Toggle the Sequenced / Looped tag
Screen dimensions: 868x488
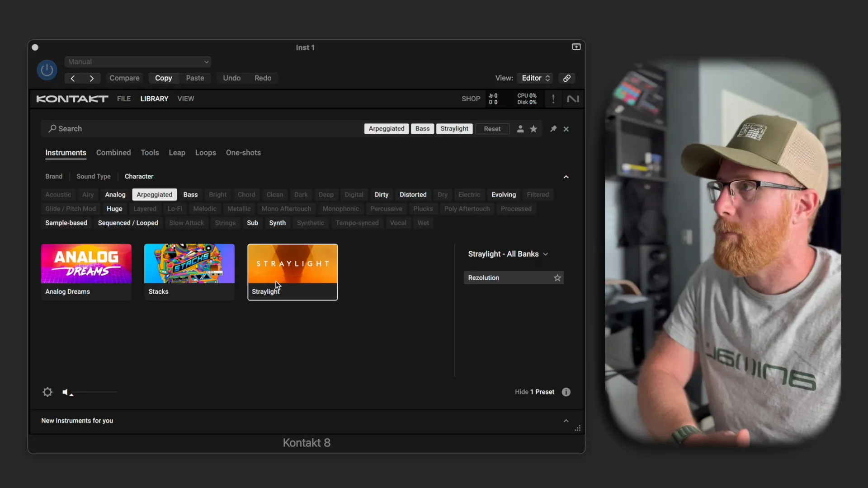[128, 223]
